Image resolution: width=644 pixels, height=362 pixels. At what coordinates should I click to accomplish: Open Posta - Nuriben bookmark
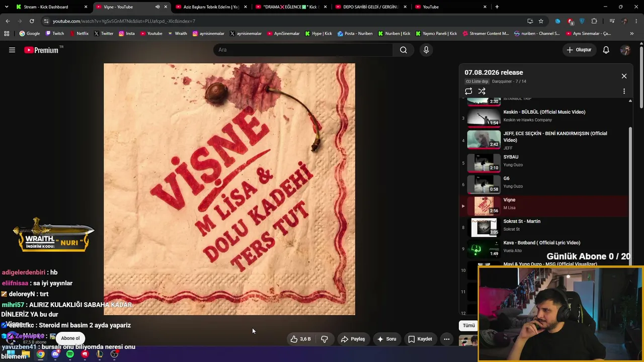pyautogui.click(x=355, y=34)
